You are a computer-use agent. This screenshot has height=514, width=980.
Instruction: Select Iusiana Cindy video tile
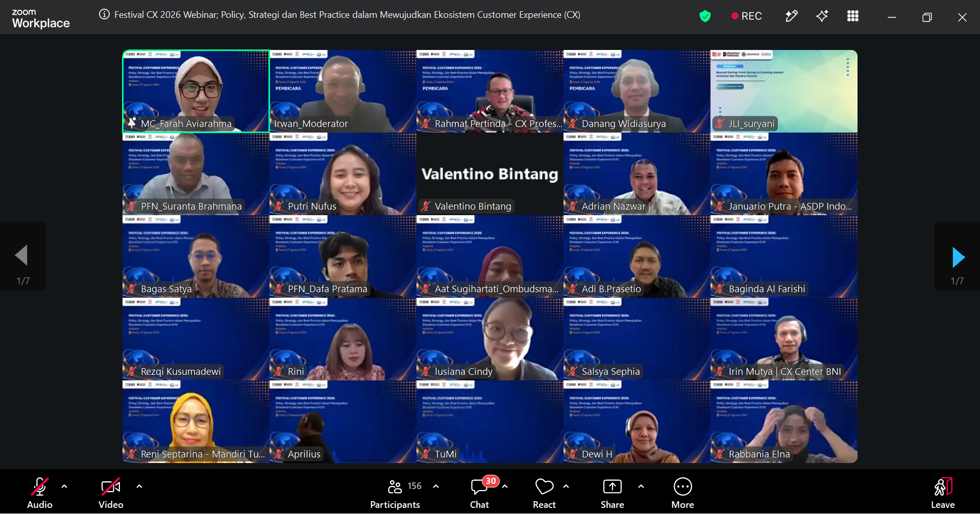click(x=490, y=339)
